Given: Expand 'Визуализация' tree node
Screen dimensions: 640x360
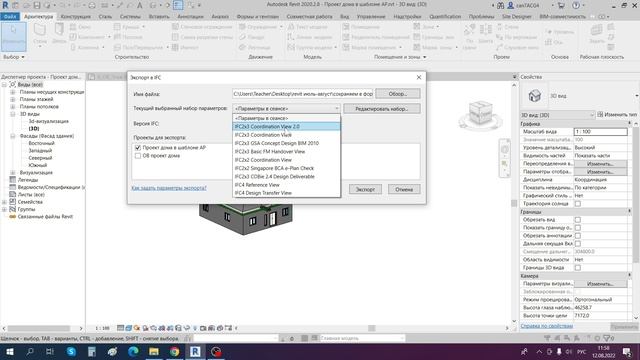Looking at the screenshot, I should [13, 173].
